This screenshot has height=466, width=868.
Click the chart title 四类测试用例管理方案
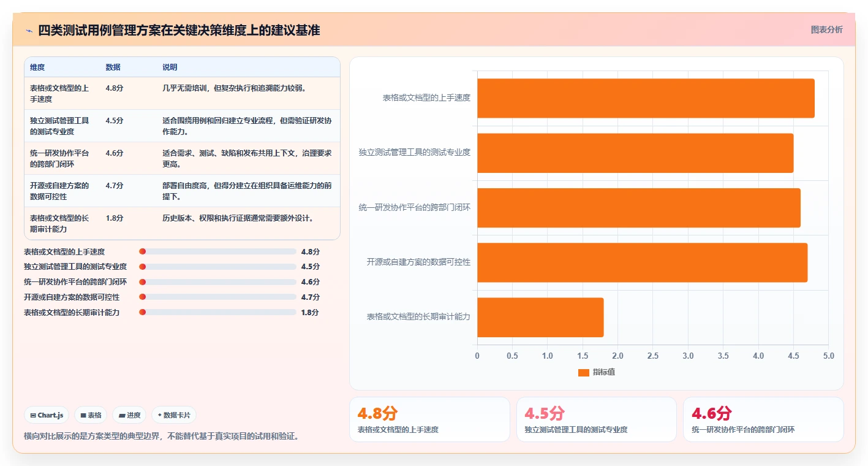pos(179,31)
